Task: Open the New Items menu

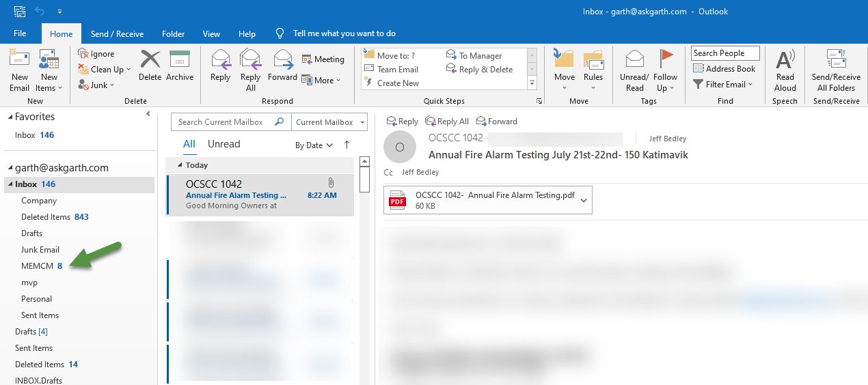Action: pyautogui.click(x=49, y=70)
